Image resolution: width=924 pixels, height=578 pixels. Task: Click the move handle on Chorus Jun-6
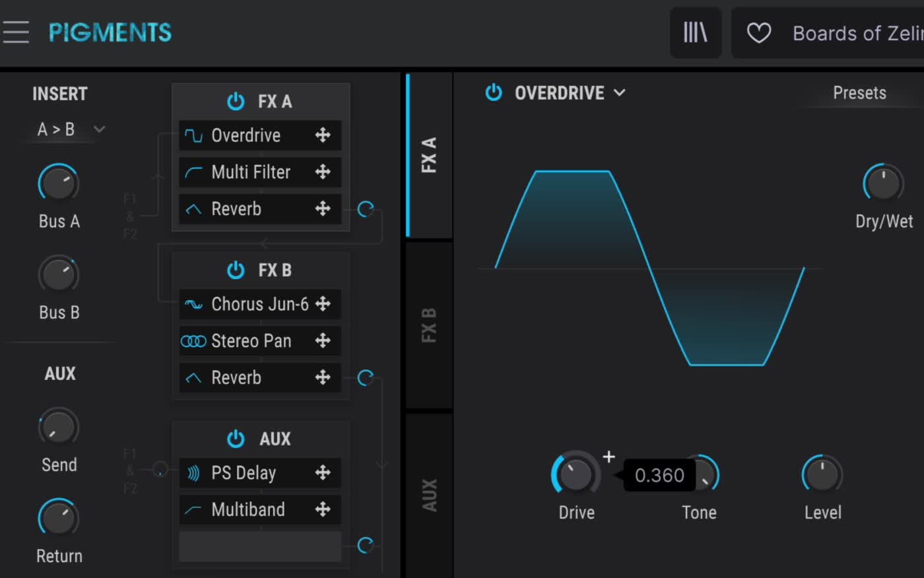coord(323,304)
